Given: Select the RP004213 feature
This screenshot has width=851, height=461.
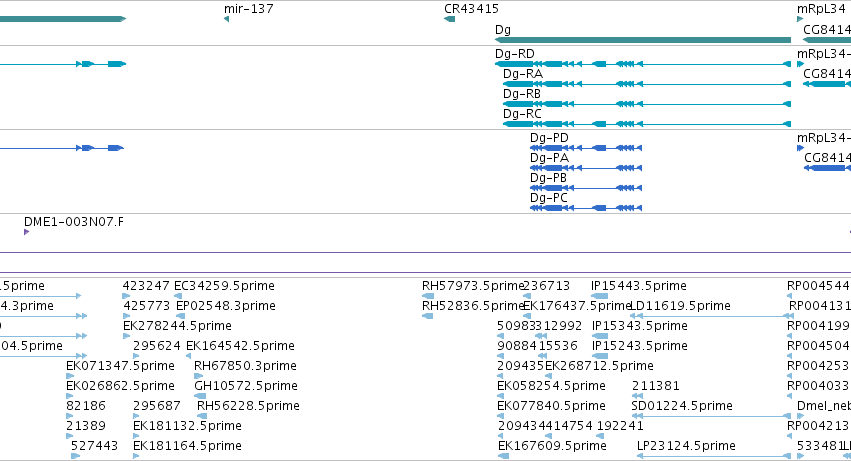Looking at the screenshot, I should point(790,437).
